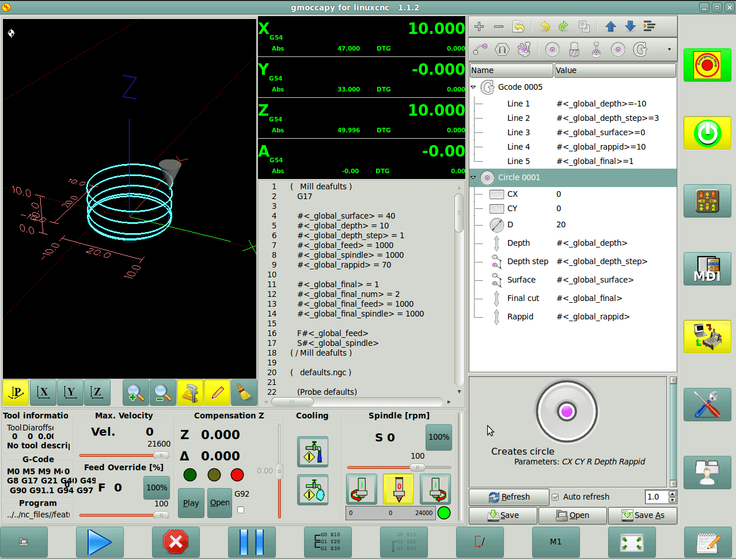Clear the plot with broom icon
Screen dimensions: 736x560
pos(244,393)
